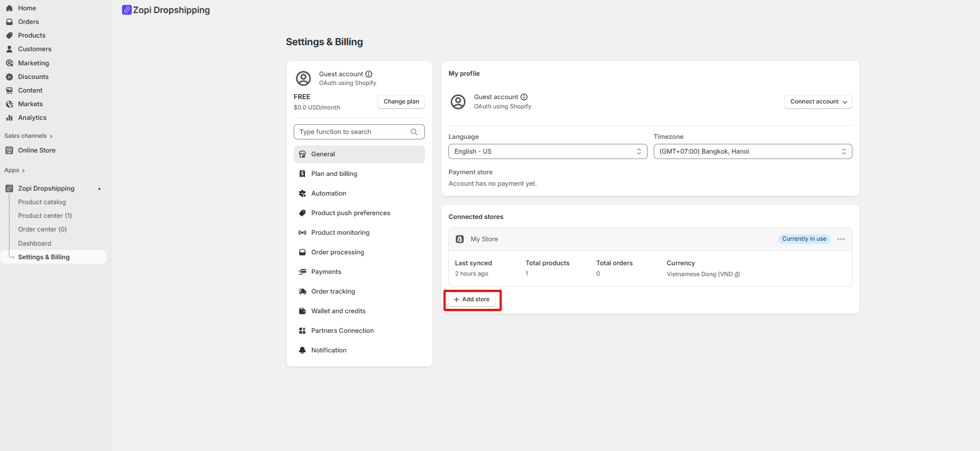Screen dimensions: 980x451
Task: Click the Type function to search field
Action: [353, 132]
